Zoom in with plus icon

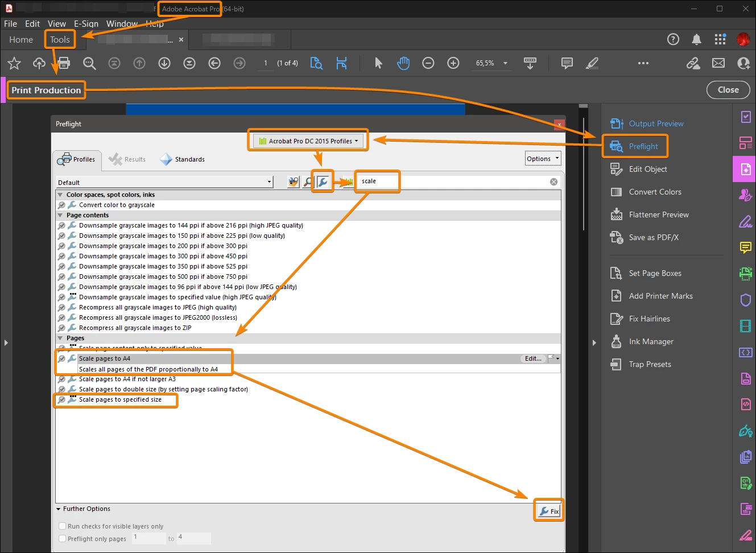453,63
